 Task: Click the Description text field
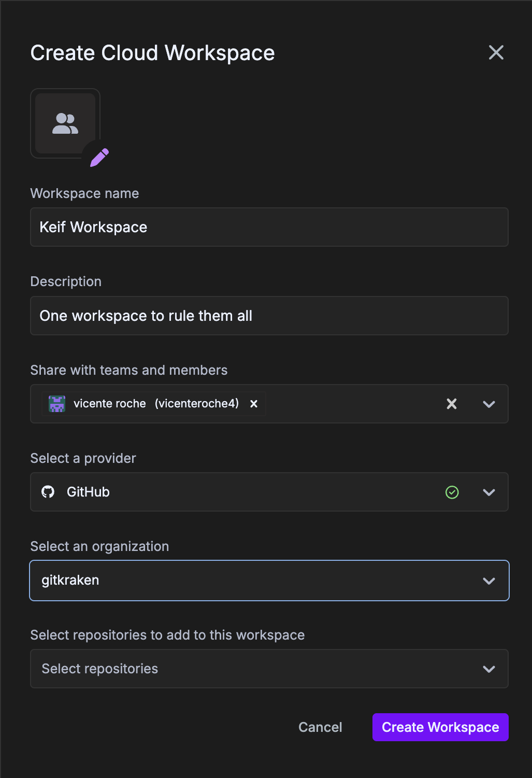coord(269,316)
